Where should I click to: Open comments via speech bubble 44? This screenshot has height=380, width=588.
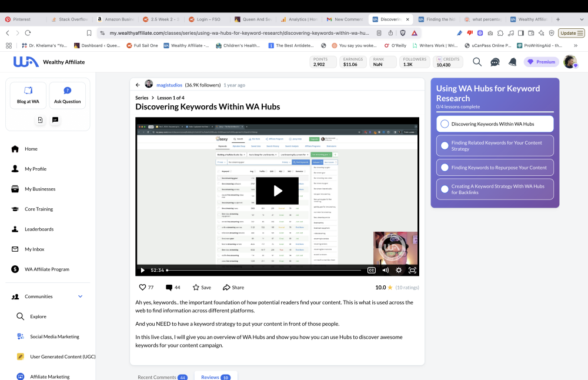tap(173, 287)
